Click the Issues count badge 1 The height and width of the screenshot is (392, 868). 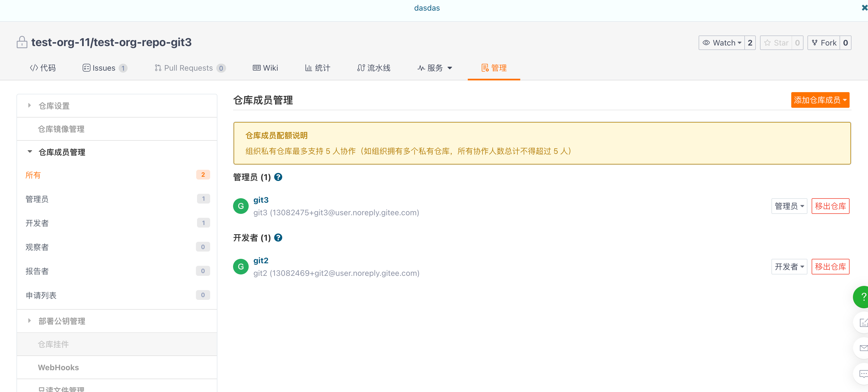123,68
